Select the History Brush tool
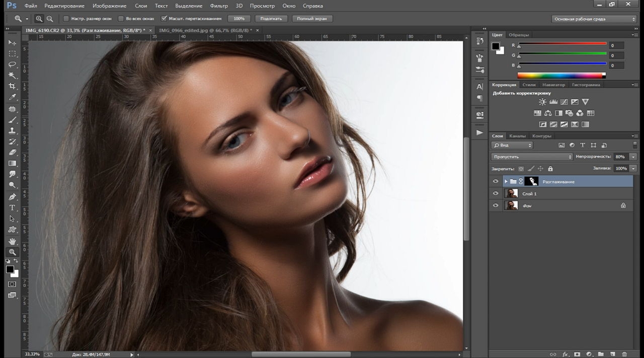The height and width of the screenshot is (358, 644). (13, 141)
